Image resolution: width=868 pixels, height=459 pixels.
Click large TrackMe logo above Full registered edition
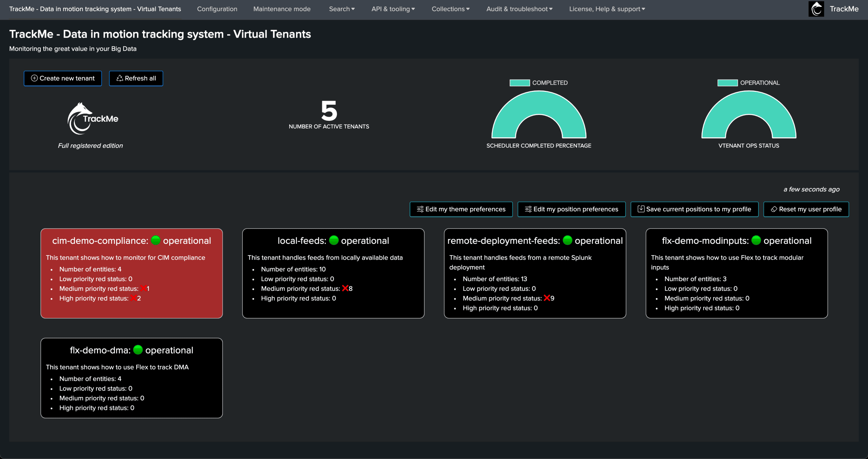(92, 118)
